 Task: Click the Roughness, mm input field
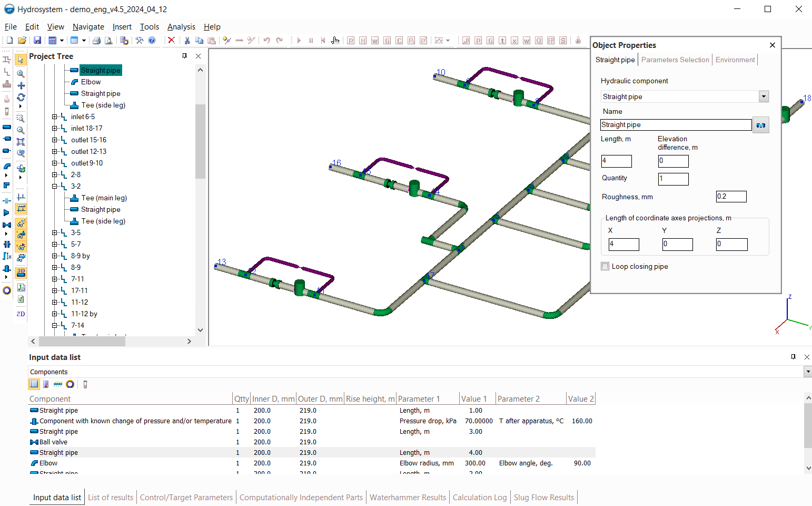(731, 197)
